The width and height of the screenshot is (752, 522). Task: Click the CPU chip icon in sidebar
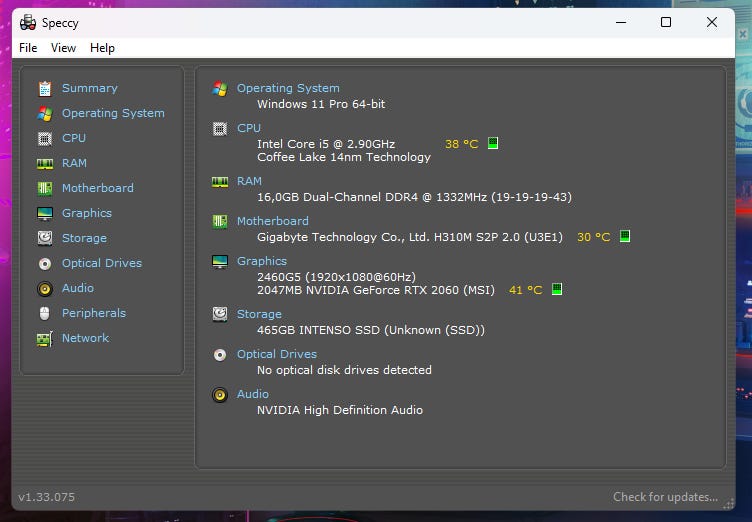click(45, 139)
